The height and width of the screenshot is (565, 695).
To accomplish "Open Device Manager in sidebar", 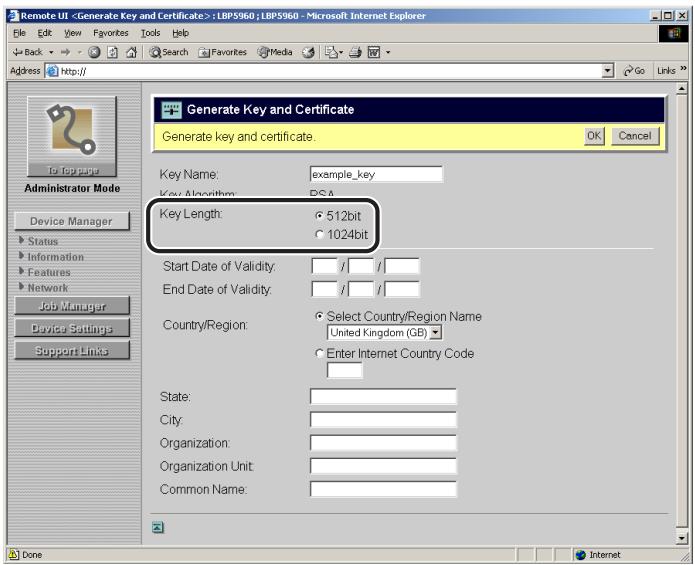I will (x=71, y=221).
